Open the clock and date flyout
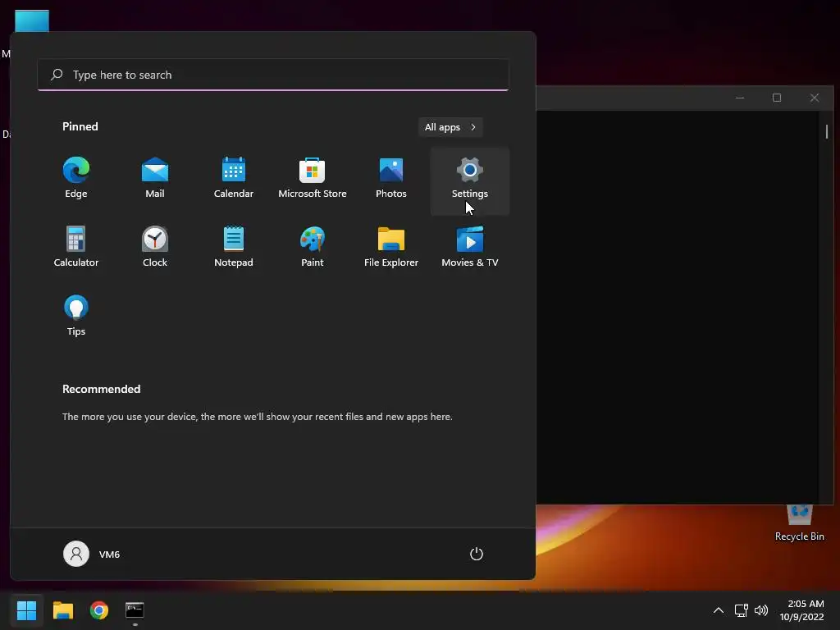The height and width of the screenshot is (630, 840). click(x=802, y=610)
